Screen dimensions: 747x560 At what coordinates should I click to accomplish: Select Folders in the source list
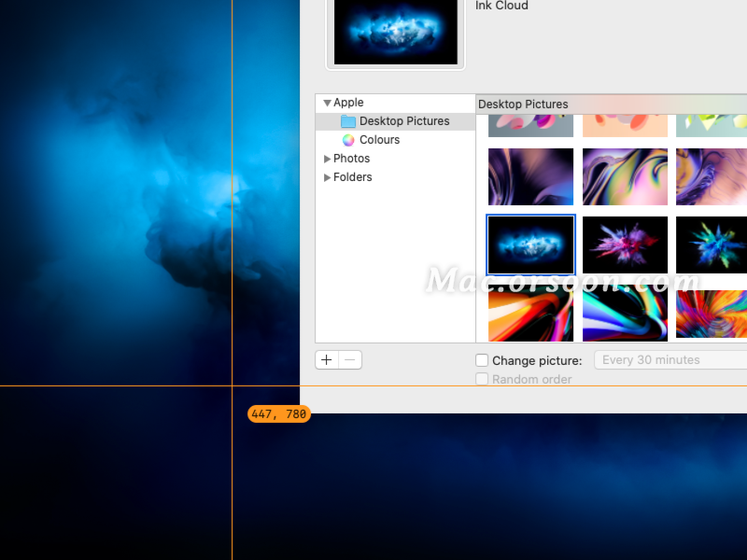coord(353,177)
